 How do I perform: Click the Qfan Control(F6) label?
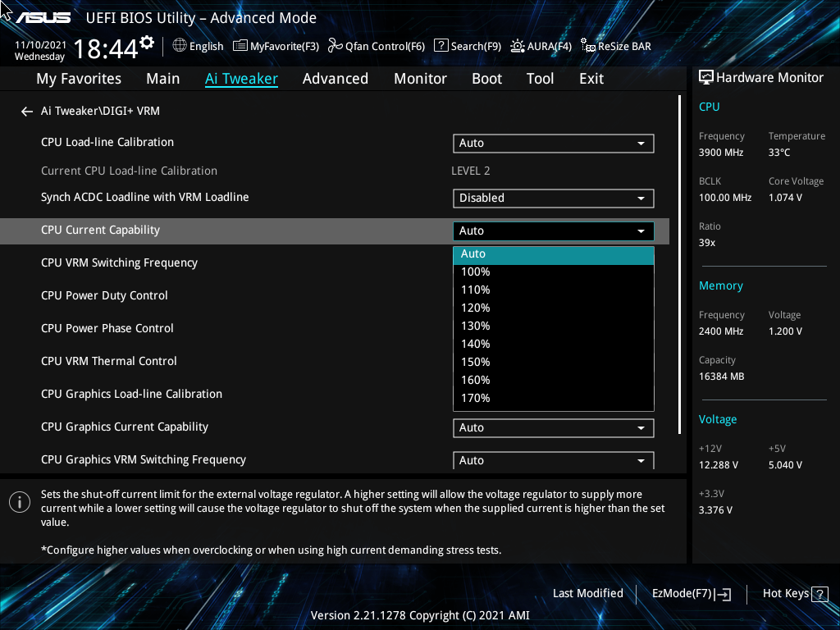coord(385,47)
